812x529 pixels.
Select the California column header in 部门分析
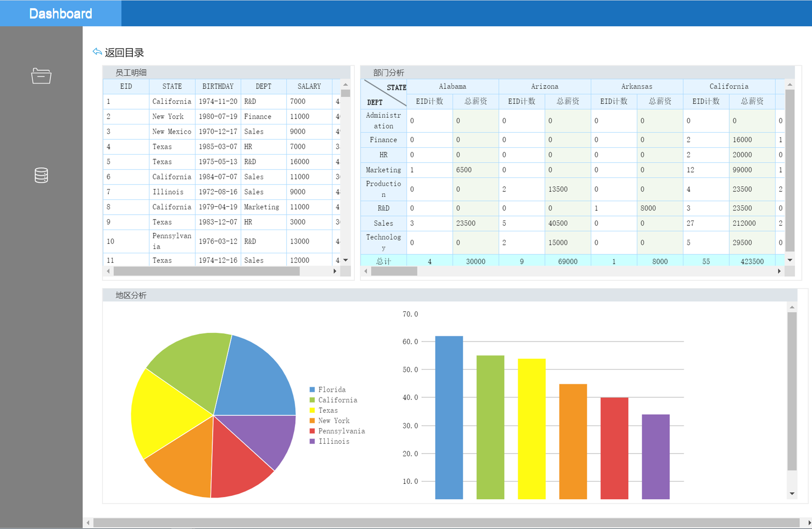728,86
